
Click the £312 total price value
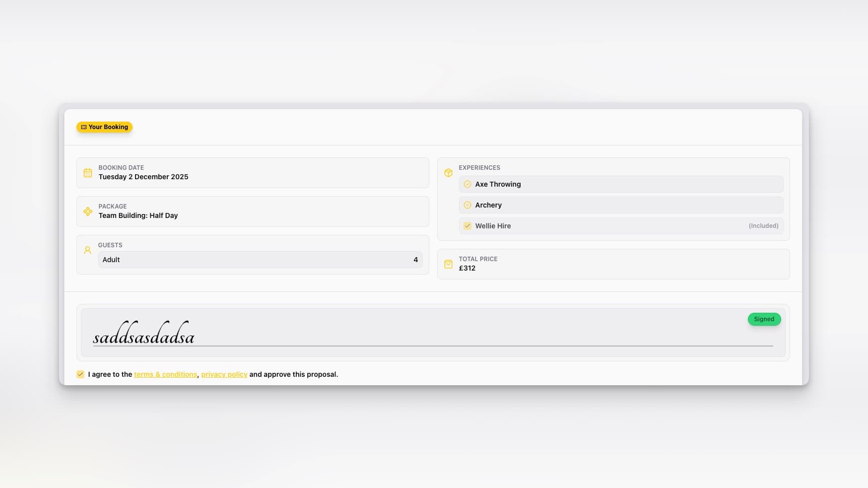tap(467, 268)
